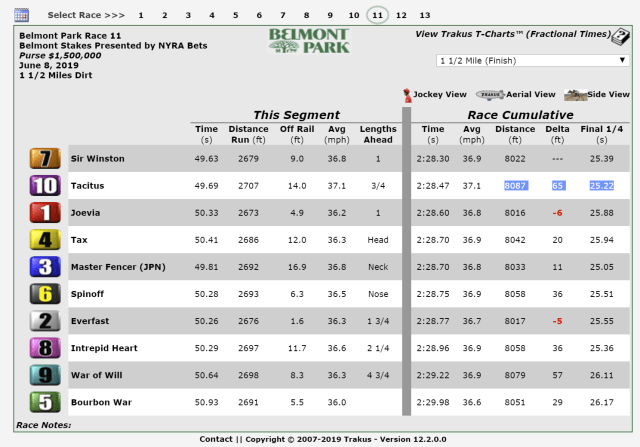Click highlighted distance 8087 for Tacitus
This screenshot has width=640, height=447.
[x=516, y=186]
